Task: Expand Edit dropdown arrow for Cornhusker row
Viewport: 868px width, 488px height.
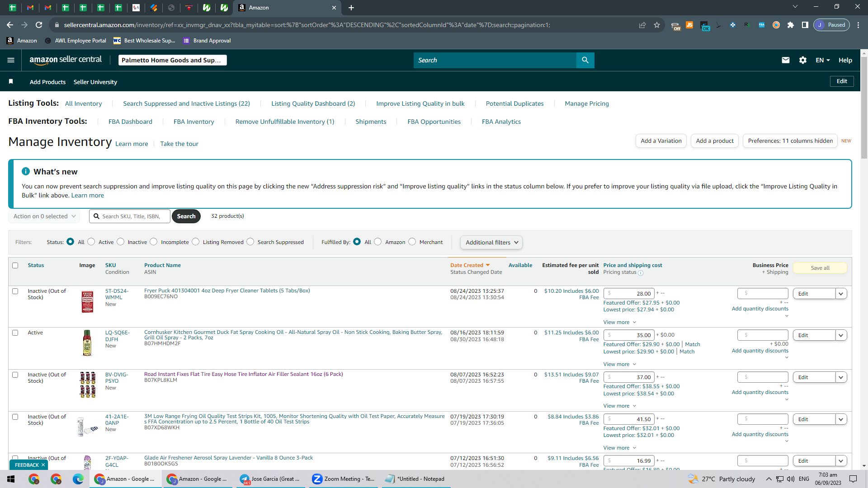Action: coord(841,335)
